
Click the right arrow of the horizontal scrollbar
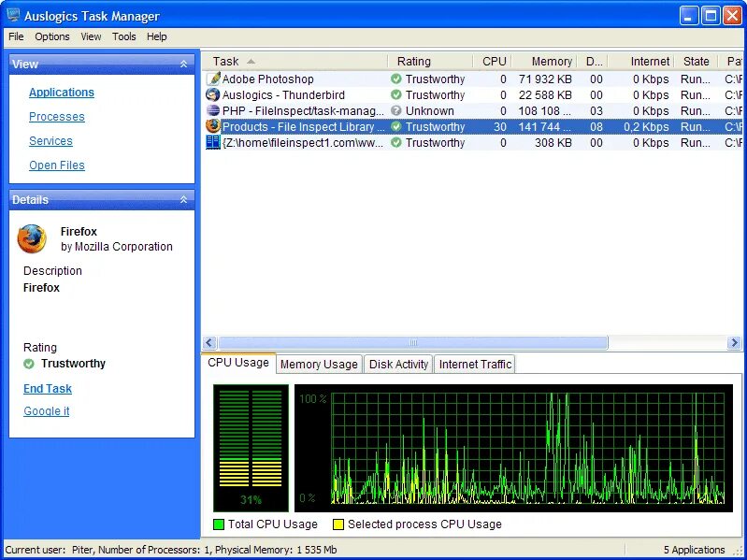[734, 342]
